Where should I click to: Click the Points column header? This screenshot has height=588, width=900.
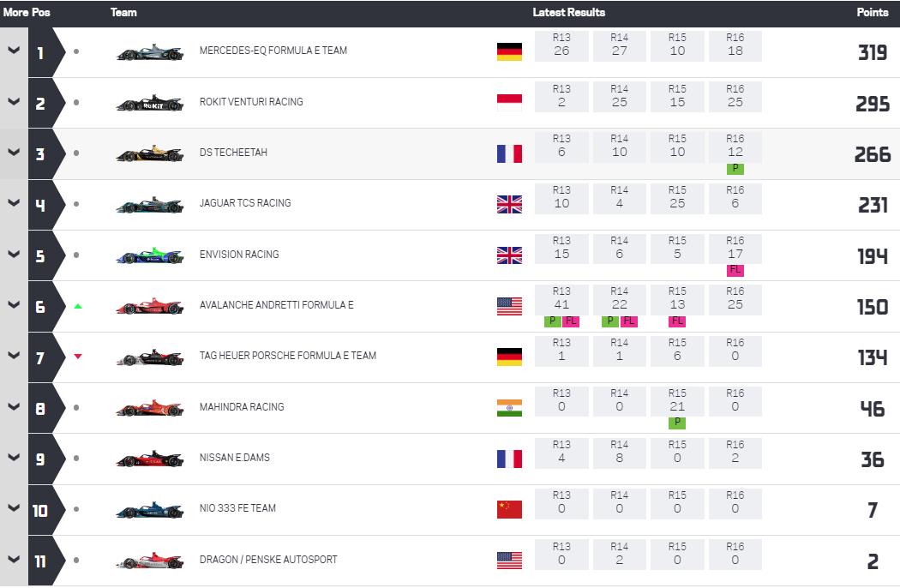[x=873, y=12]
